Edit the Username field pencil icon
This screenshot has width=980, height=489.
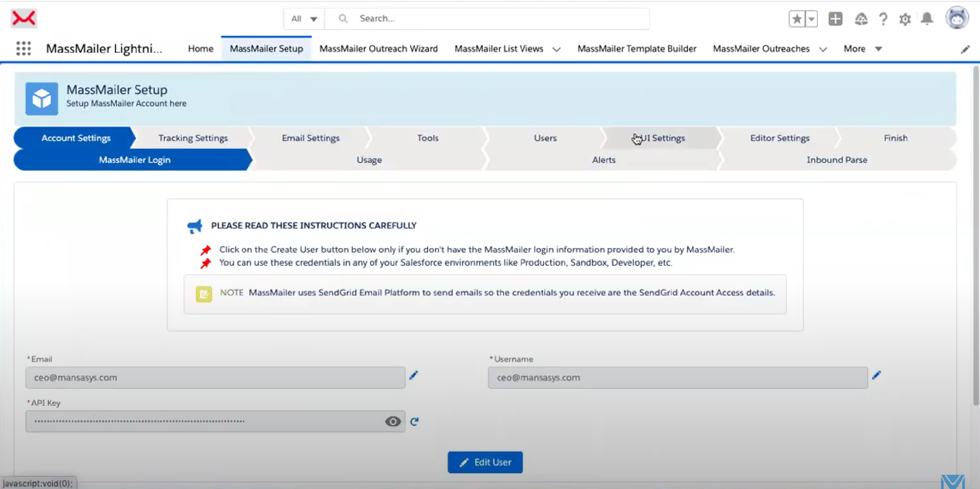877,375
